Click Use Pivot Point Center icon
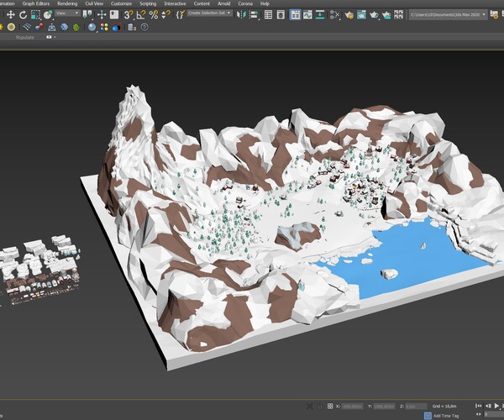Screen dimensions: 504x420 pyautogui.click(x=87, y=15)
